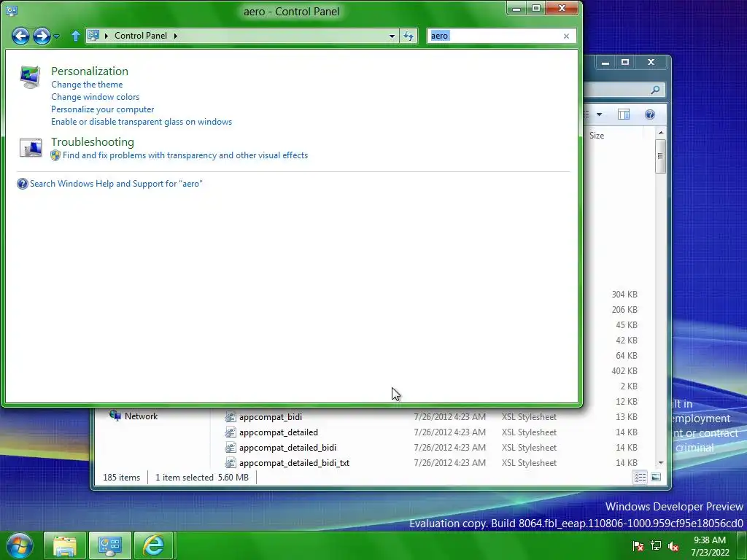The width and height of the screenshot is (747, 560).
Task: Select Network in Explorer navigation pane
Action: tap(141, 416)
